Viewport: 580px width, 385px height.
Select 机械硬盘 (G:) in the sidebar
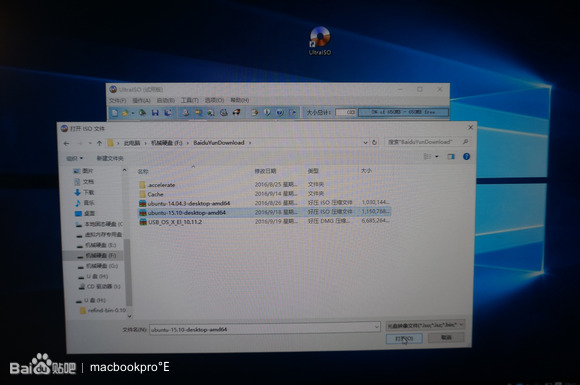pos(98,266)
